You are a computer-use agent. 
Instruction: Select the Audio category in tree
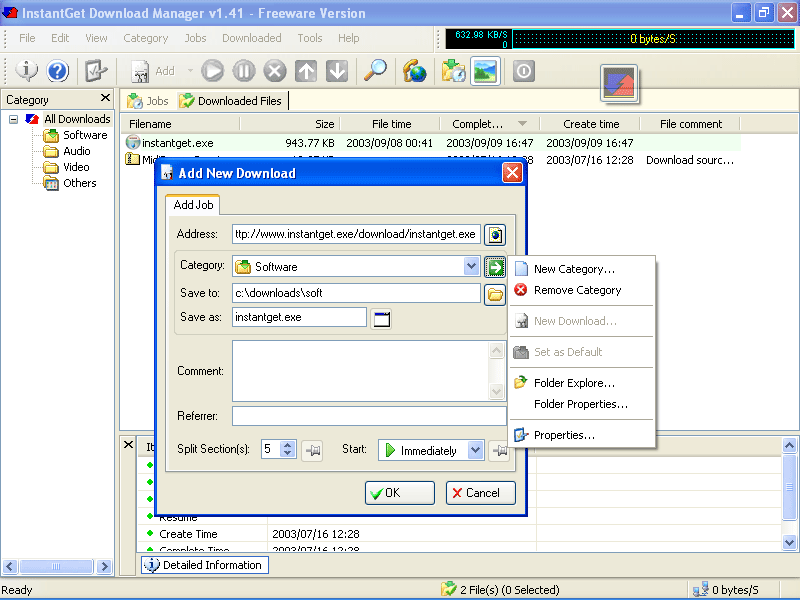[x=77, y=151]
